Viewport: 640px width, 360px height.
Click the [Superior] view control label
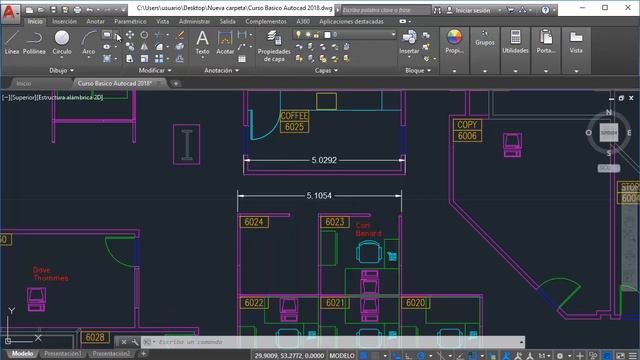pyautogui.click(x=24, y=97)
